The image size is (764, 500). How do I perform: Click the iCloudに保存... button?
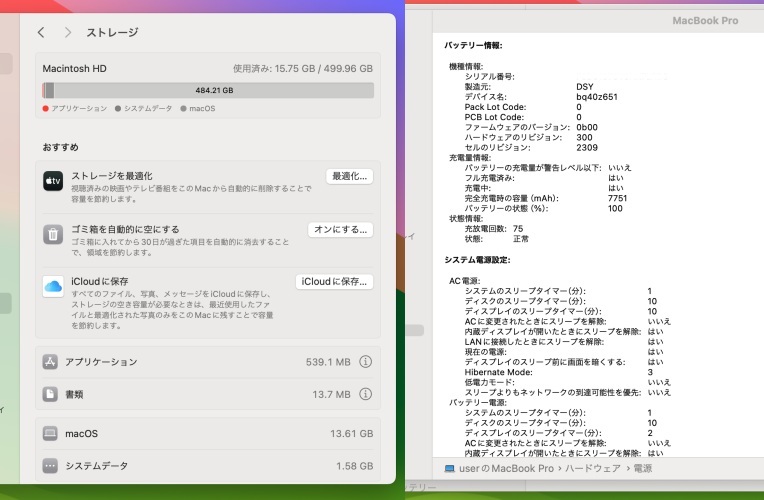(334, 282)
